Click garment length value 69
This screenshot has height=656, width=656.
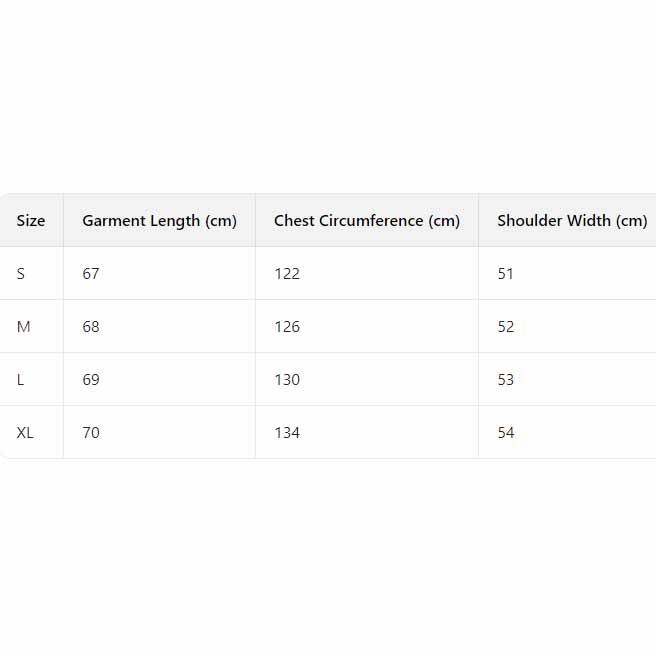91,380
